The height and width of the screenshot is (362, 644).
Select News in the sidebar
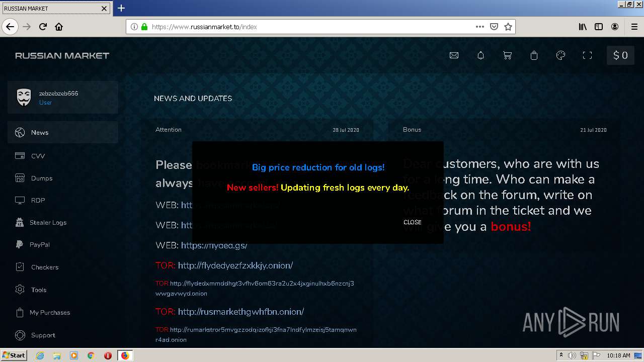(63, 132)
